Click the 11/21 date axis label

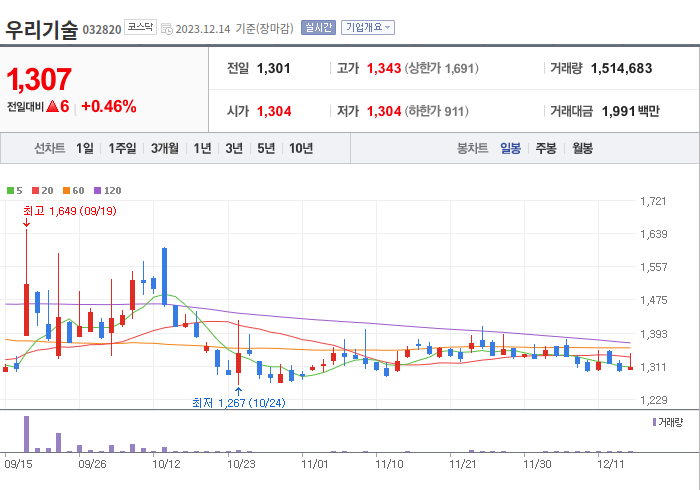[x=462, y=464]
